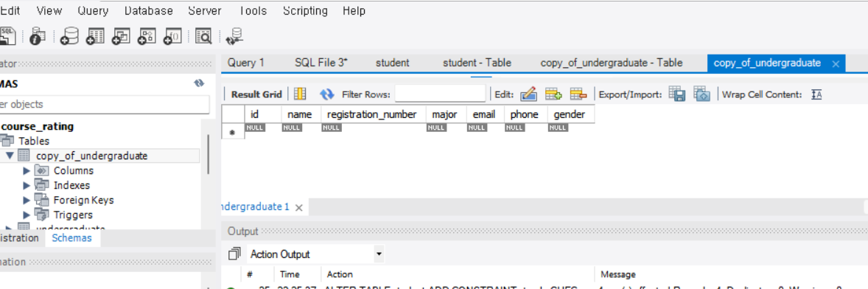Select the Tables folder node

click(x=34, y=141)
